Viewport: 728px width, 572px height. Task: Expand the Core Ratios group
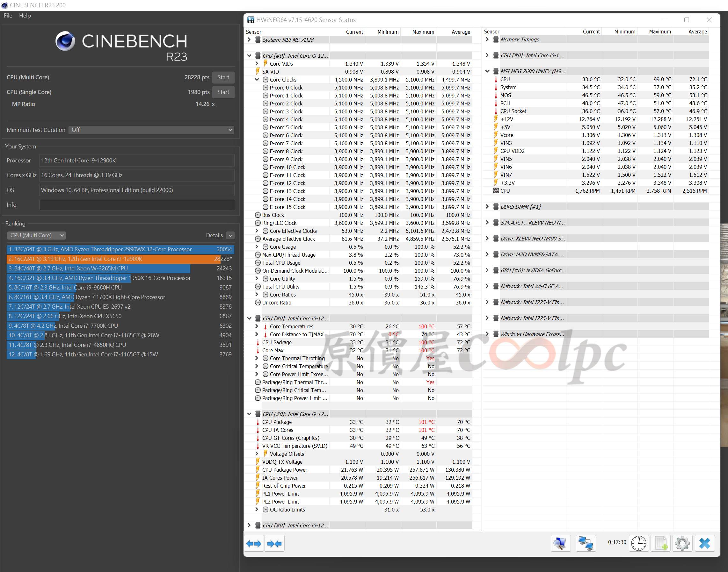click(257, 295)
